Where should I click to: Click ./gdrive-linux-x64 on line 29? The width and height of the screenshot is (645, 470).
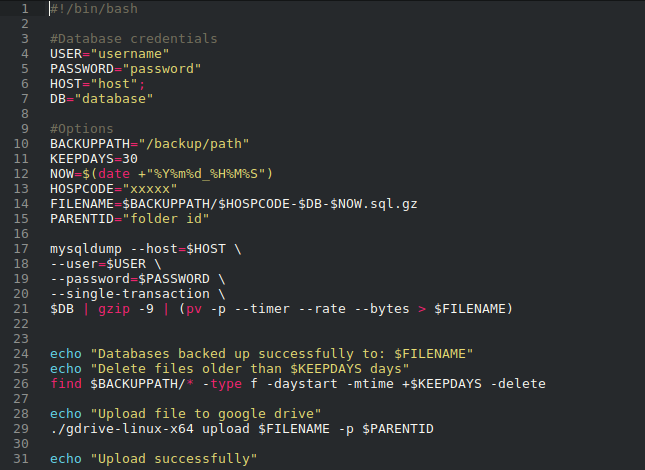(x=122, y=429)
